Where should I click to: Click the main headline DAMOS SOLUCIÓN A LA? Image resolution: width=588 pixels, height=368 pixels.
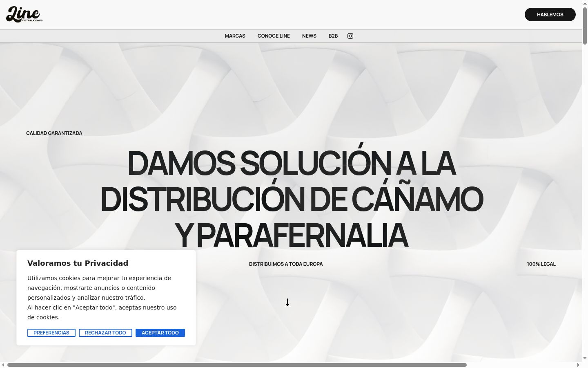(x=292, y=163)
